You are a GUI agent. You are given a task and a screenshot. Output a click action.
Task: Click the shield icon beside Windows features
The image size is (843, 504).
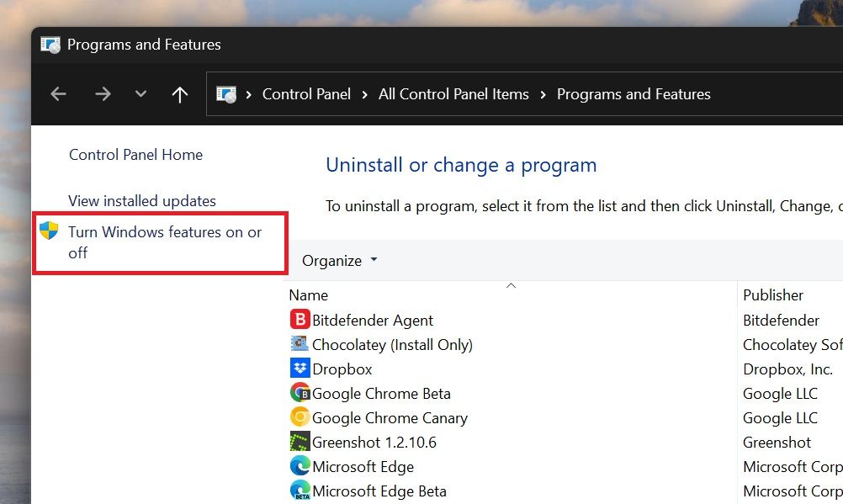[x=49, y=231]
